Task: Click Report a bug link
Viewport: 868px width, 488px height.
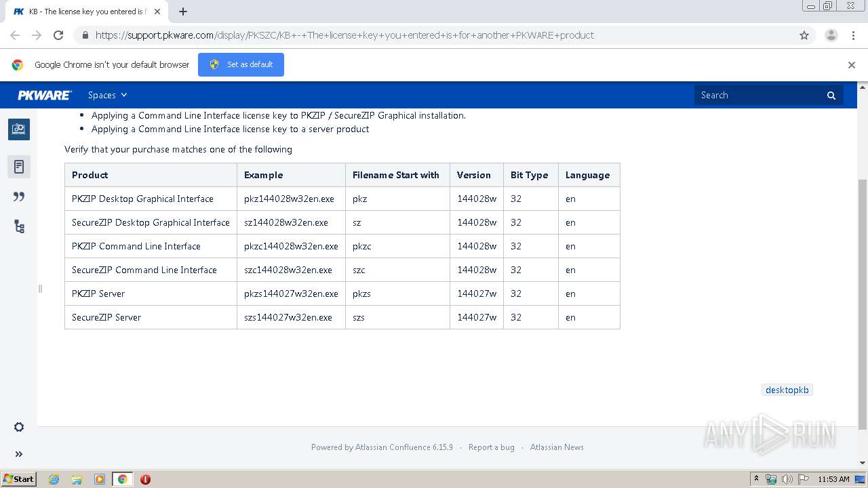Action: pos(492,447)
